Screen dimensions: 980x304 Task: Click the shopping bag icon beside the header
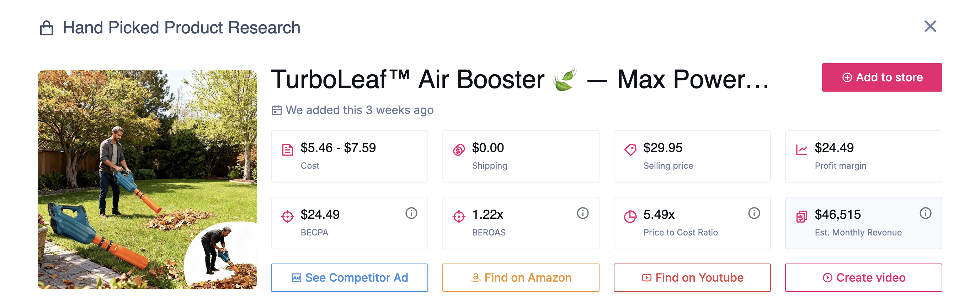click(x=48, y=27)
